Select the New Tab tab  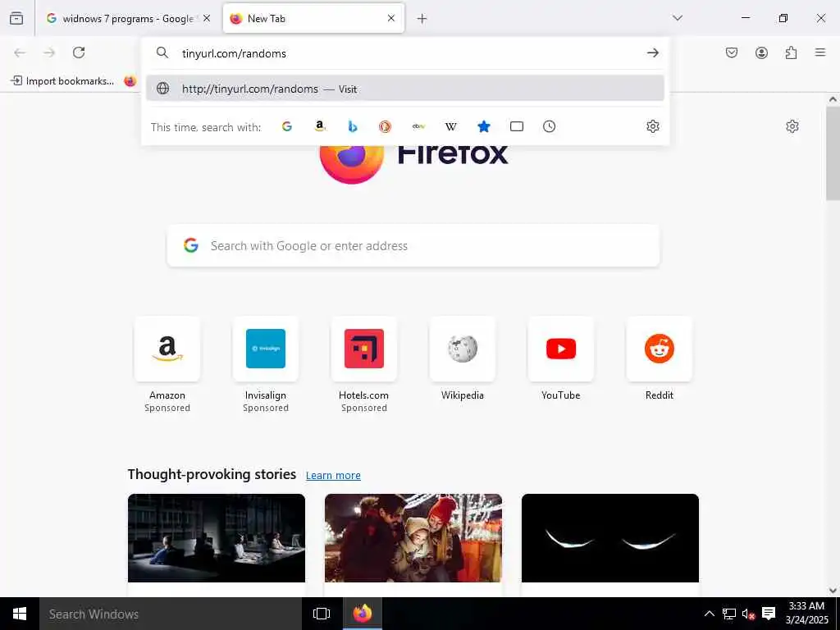pyautogui.click(x=313, y=18)
